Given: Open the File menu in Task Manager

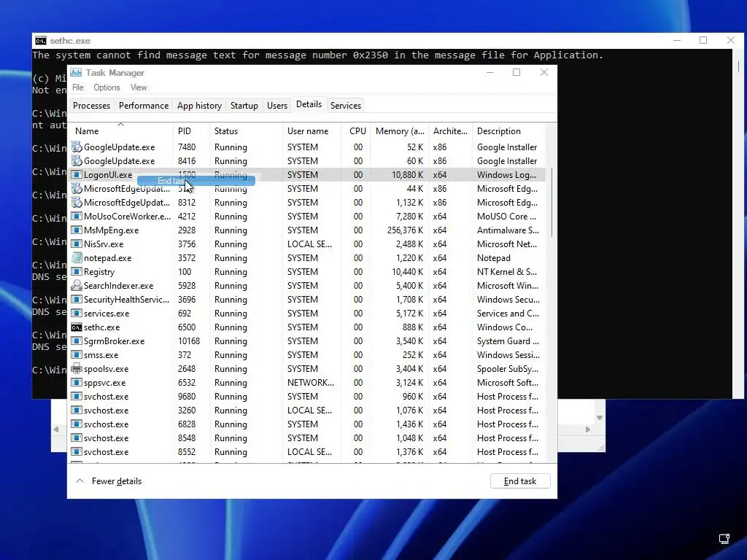Looking at the screenshot, I should point(77,87).
